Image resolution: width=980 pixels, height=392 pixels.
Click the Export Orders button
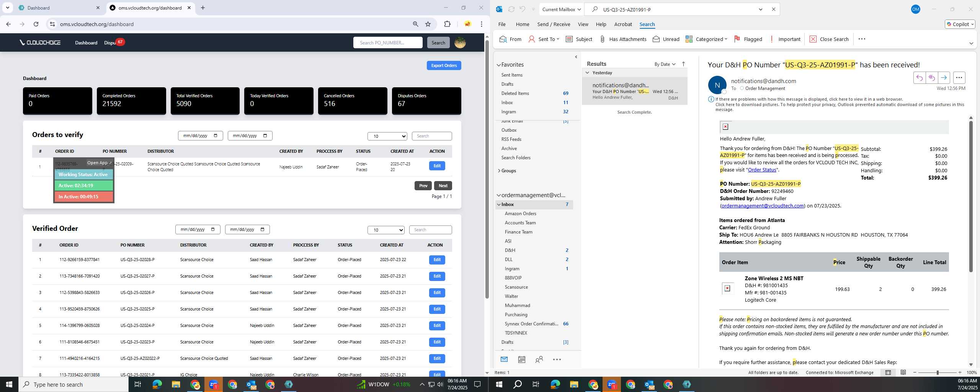[444, 65]
